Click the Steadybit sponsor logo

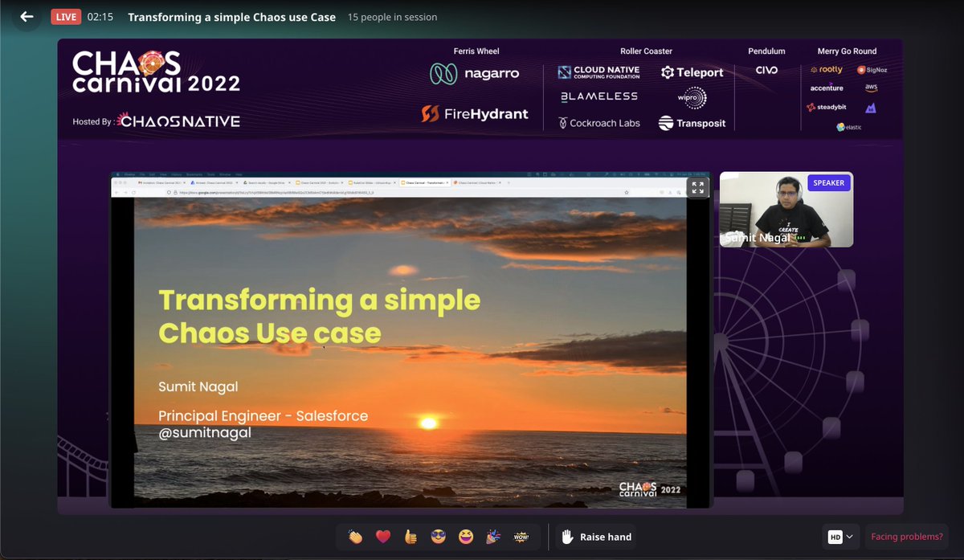coord(827,107)
